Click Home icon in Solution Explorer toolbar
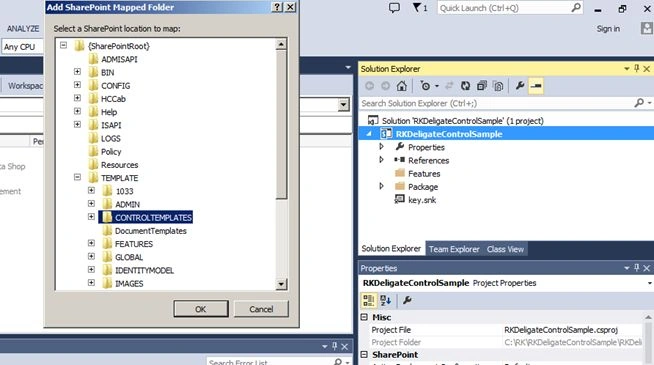This screenshot has height=365, width=654. (401, 86)
